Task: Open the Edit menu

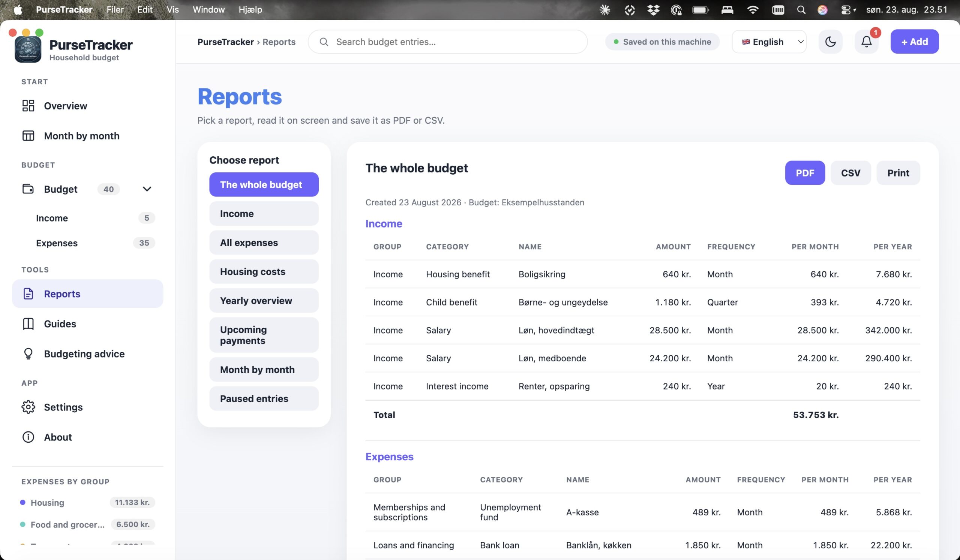Action: click(x=145, y=9)
